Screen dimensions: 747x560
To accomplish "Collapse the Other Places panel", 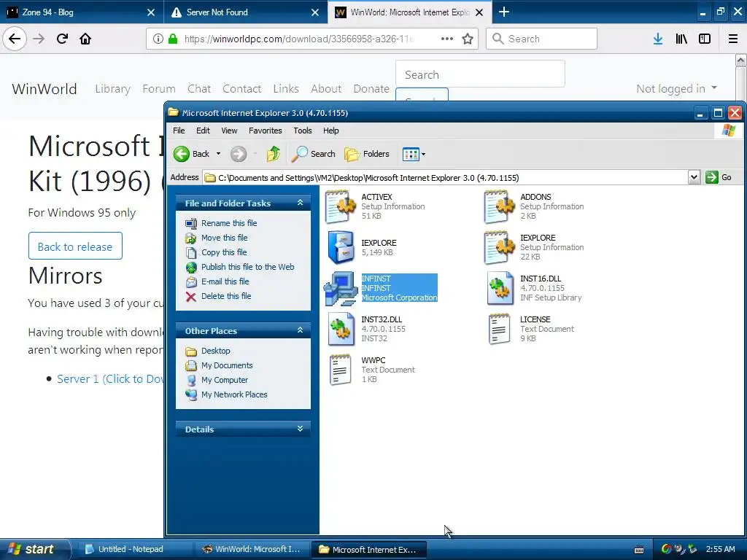I will click(x=300, y=330).
